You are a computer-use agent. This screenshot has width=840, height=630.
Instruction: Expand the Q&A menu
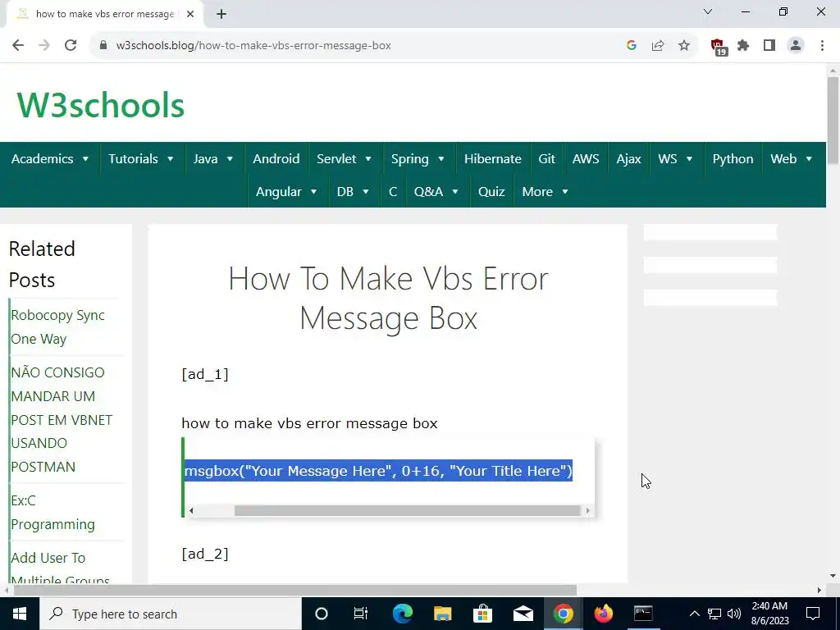point(436,191)
